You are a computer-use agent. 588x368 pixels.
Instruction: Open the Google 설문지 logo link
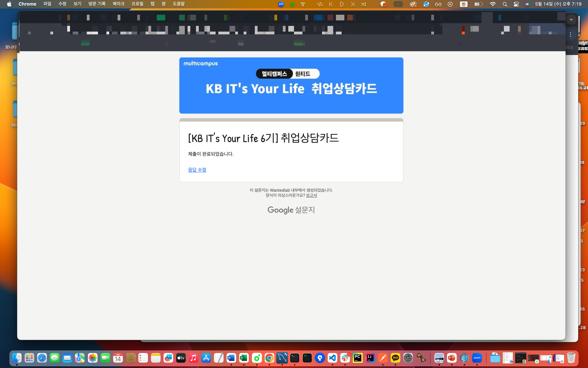pos(291,210)
